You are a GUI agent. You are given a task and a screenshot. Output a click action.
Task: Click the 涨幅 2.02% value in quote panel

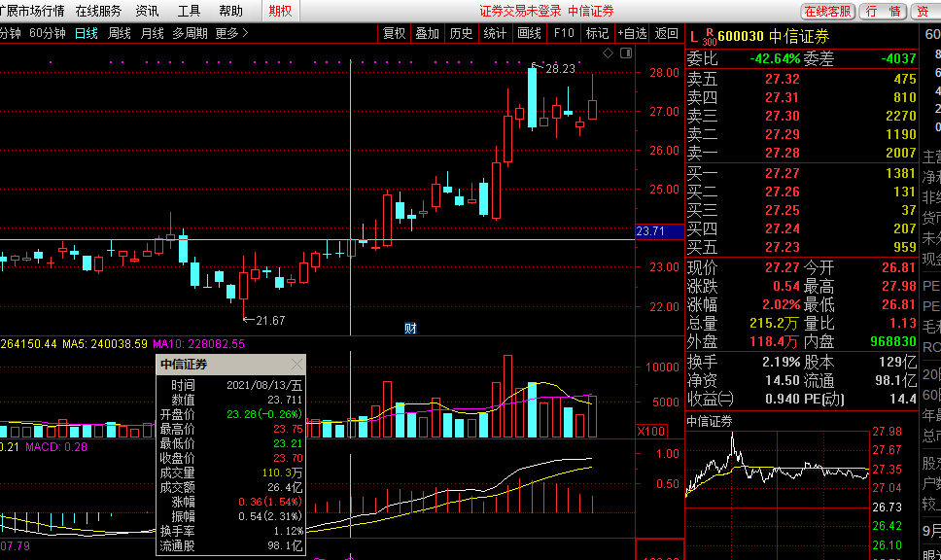point(781,305)
